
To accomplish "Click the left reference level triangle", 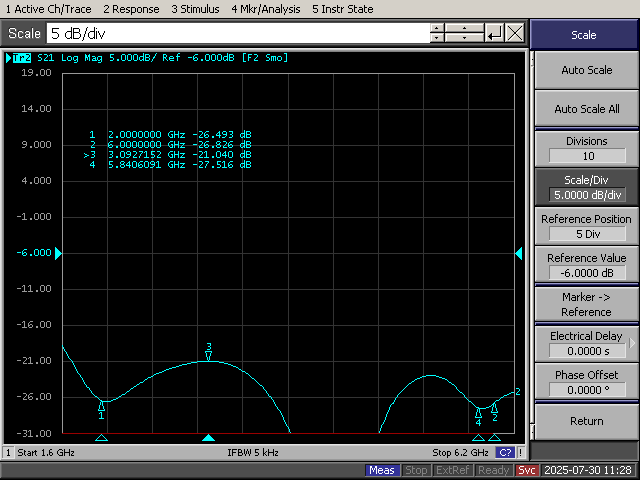I will point(58,253).
